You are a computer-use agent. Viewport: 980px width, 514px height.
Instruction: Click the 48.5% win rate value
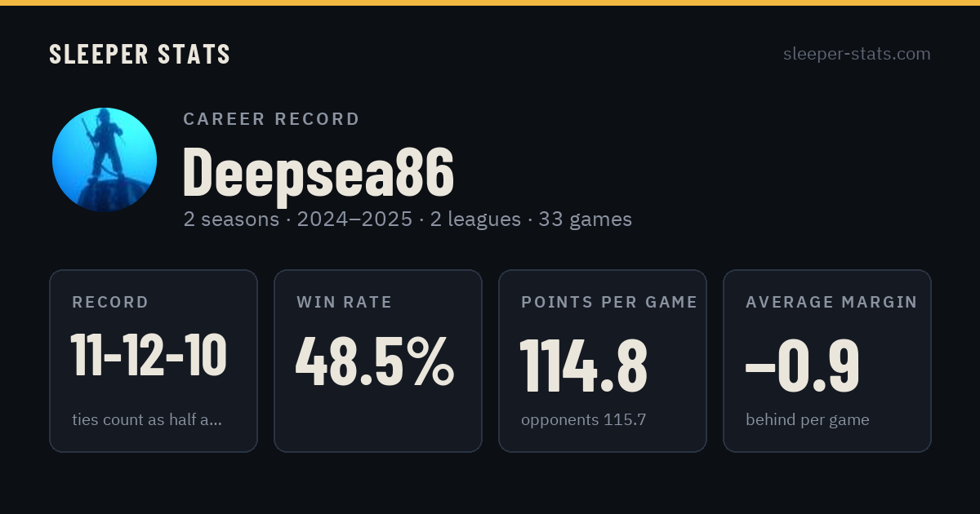[x=375, y=361]
